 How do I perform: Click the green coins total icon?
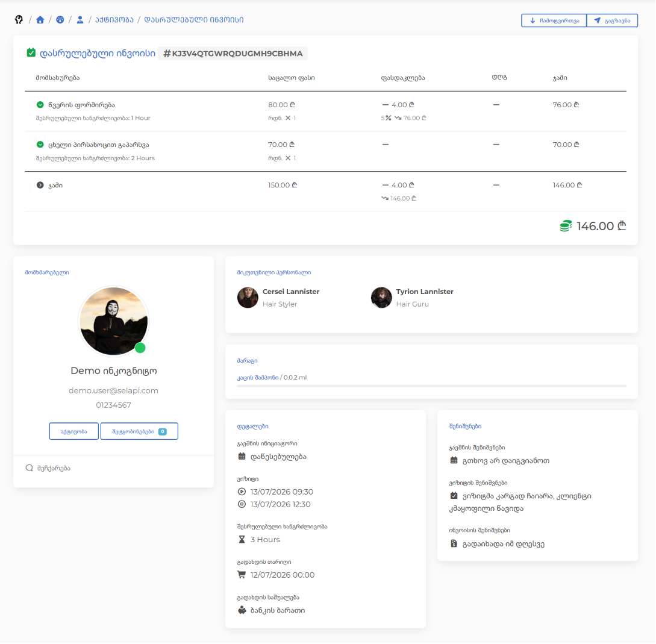pyautogui.click(x=566, y=226)
